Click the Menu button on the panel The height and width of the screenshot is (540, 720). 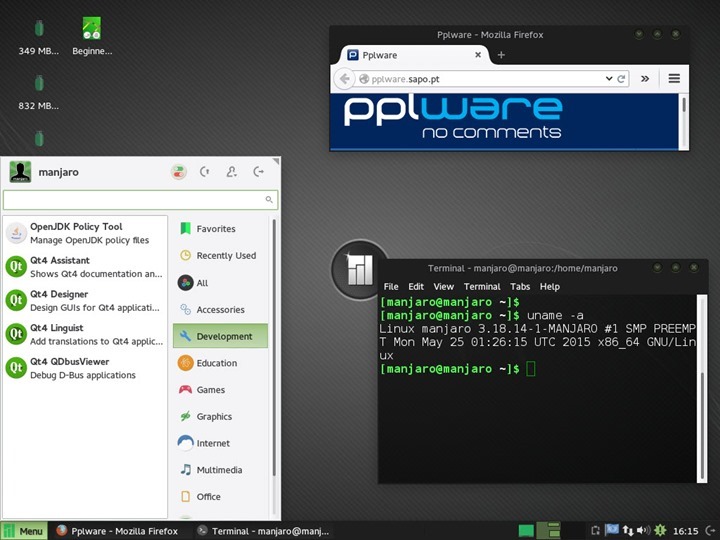(x=24, y=531)
